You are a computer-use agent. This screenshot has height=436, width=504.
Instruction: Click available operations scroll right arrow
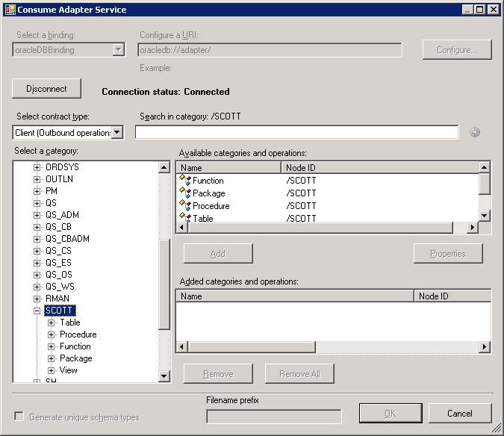tap(472, 227)
